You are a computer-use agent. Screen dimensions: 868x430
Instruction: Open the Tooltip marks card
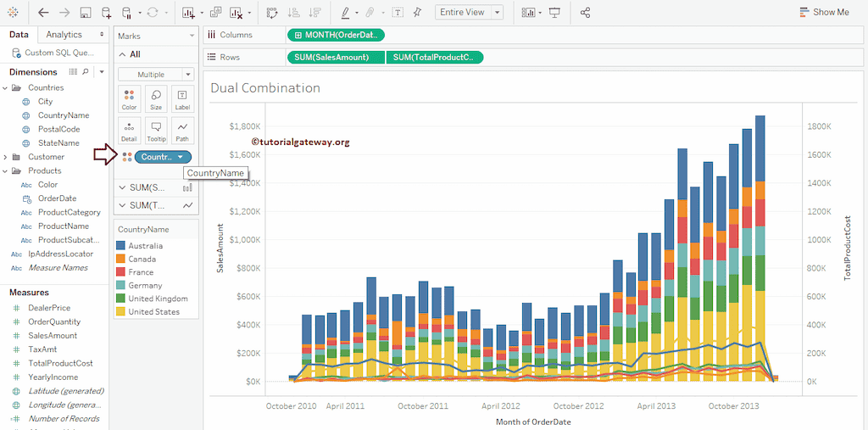[156, 130]
